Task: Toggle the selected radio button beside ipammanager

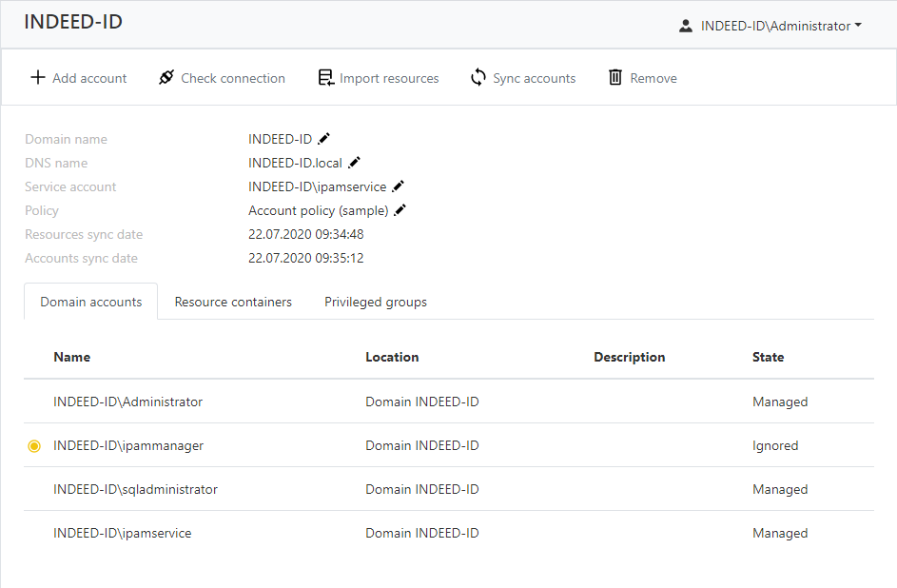Action: pyautogui.click(x=34, y=446)
